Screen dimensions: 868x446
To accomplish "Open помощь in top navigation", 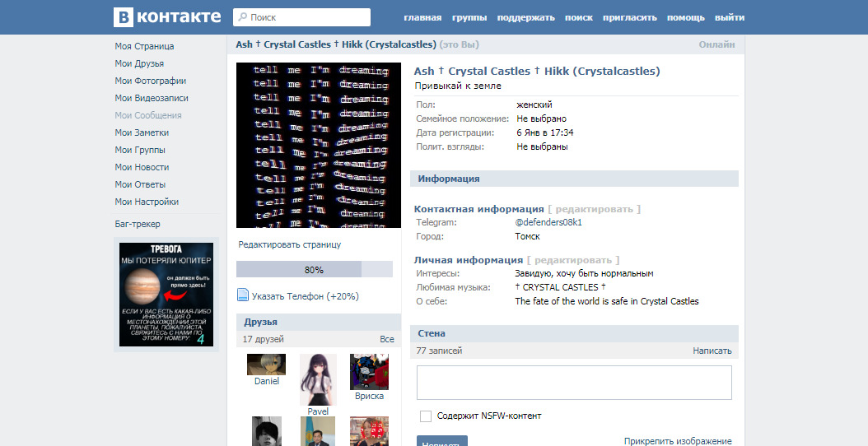I will tap(686, 18).
